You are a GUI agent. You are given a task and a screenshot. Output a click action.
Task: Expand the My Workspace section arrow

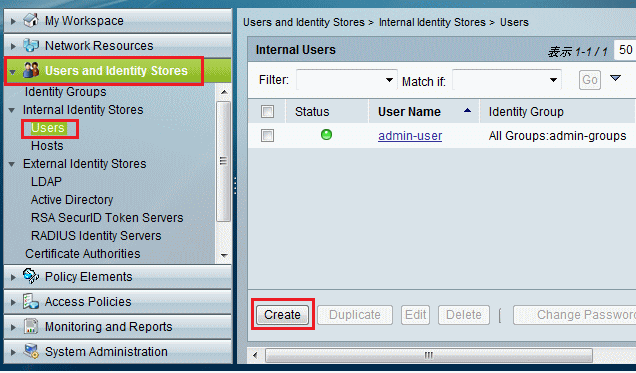[13, 21]
